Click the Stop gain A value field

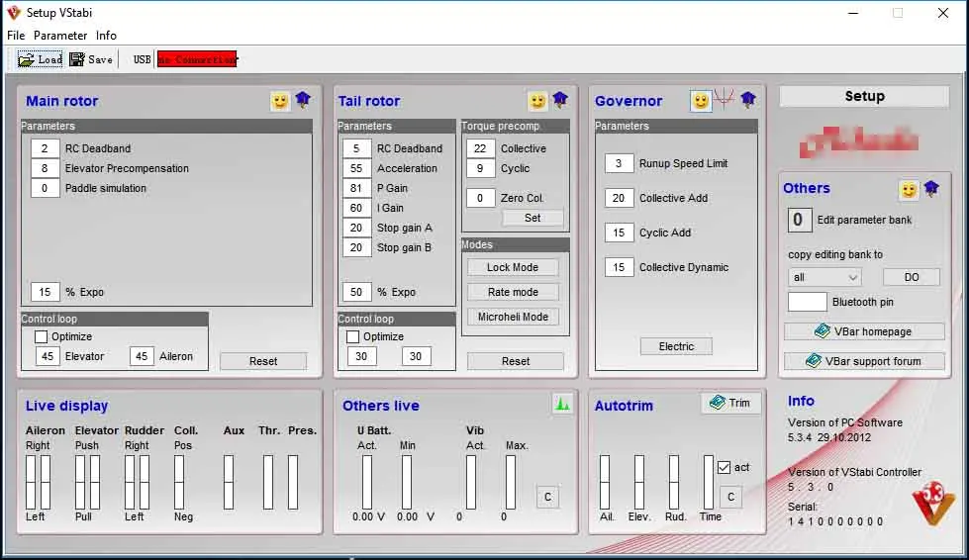pos(356,228)
